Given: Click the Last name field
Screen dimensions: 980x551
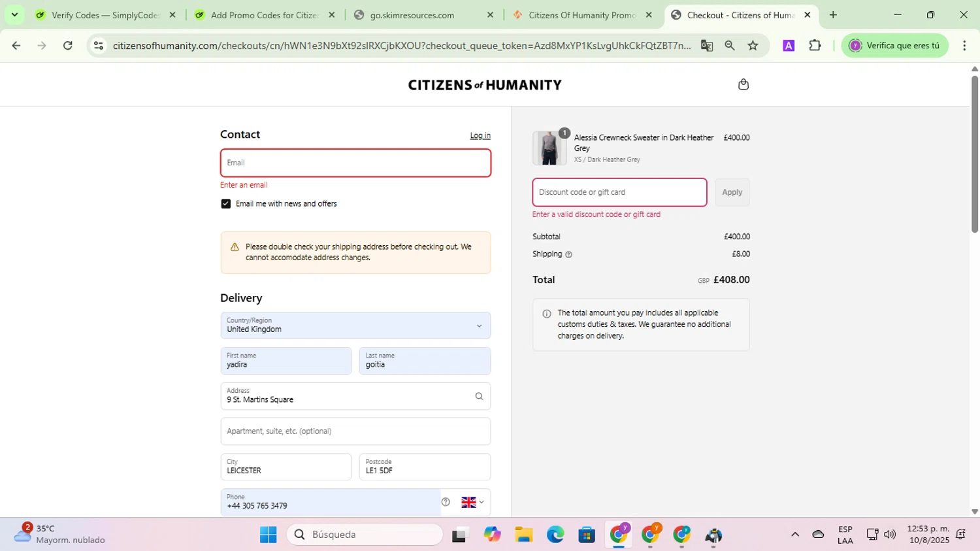Looking at the screenshot, I should pos(425,361).
